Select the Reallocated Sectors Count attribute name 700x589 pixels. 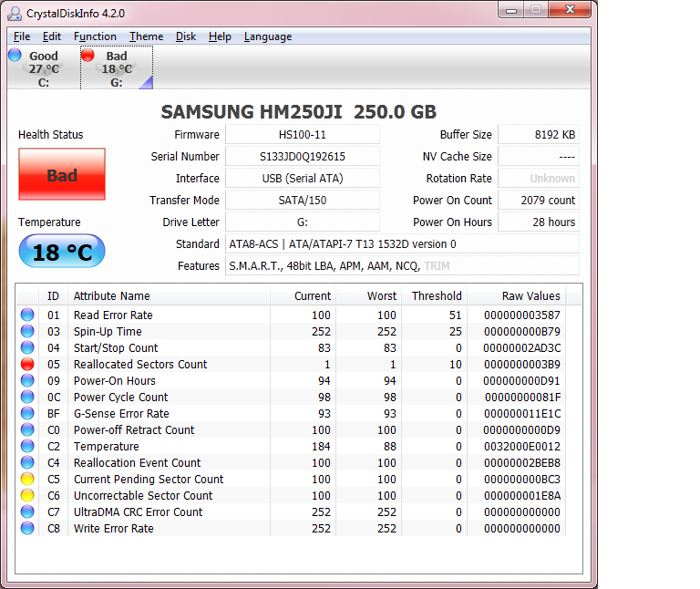tap(140, 365)
